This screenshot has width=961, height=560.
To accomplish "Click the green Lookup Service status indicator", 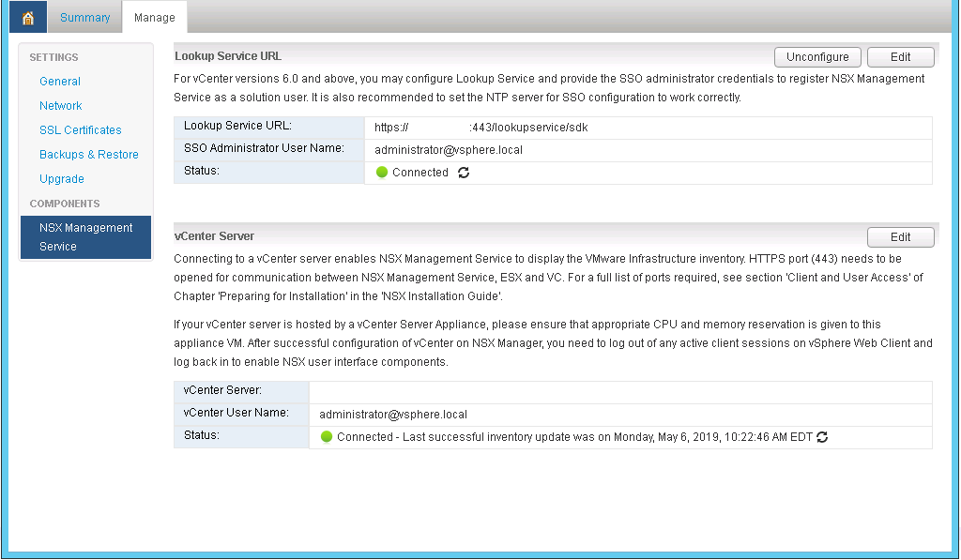I will [382, 173].
